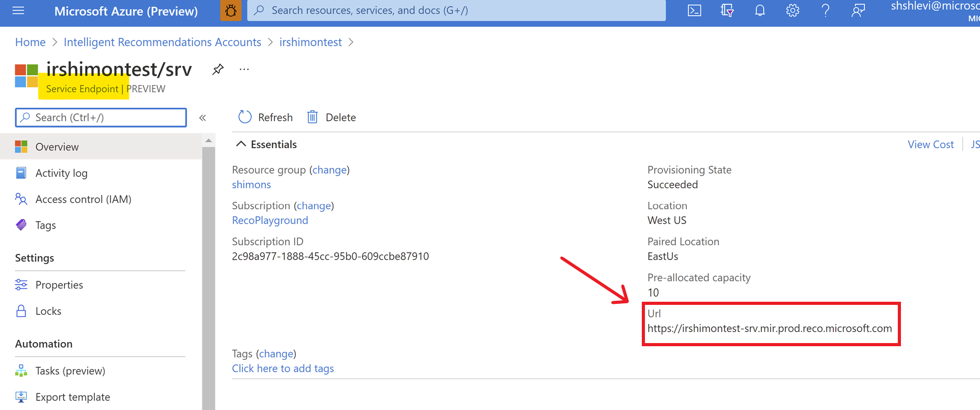Go to Home breadcrumb
980x410 pixels.
[30, 42]
